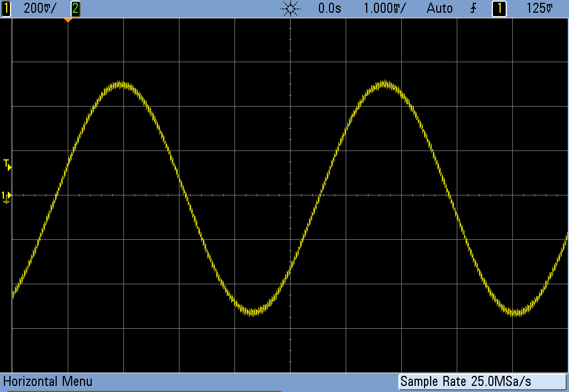
Task: Click the trigger source 1 badge
Action: (x=499, y=8)
